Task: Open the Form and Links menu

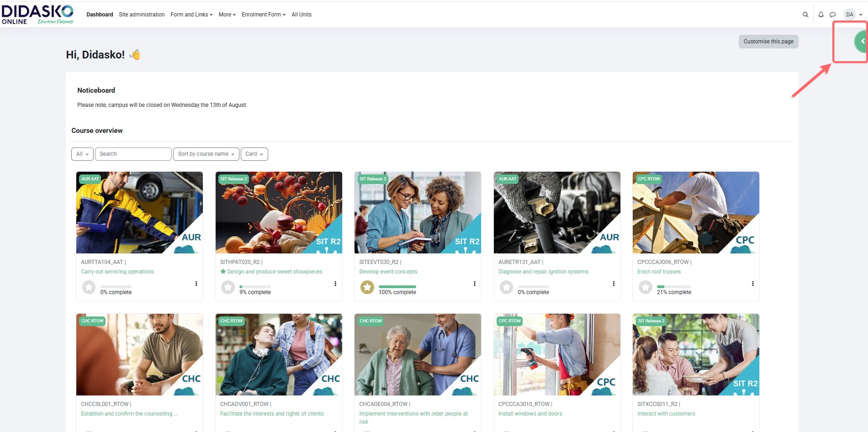Action: click(191, 15)
